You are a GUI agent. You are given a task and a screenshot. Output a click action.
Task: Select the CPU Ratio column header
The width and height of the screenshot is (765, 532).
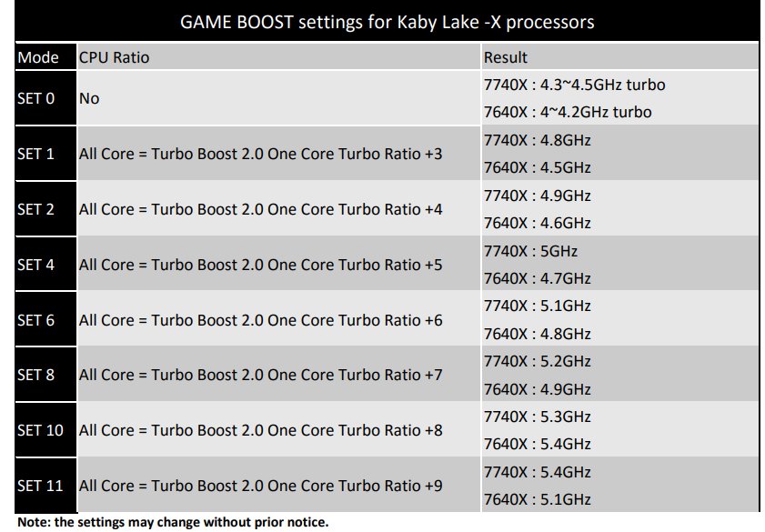(279, 57)
